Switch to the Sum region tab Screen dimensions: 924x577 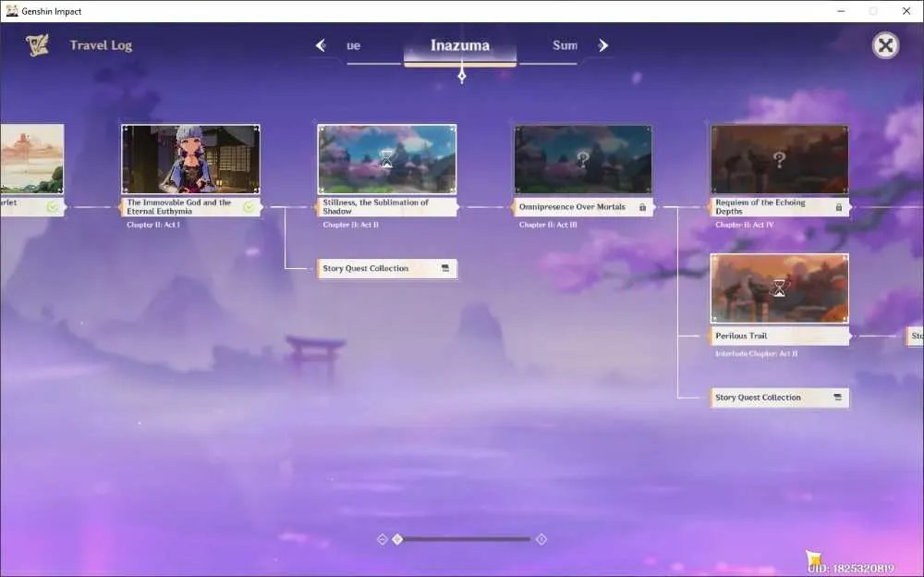point(565,45)
